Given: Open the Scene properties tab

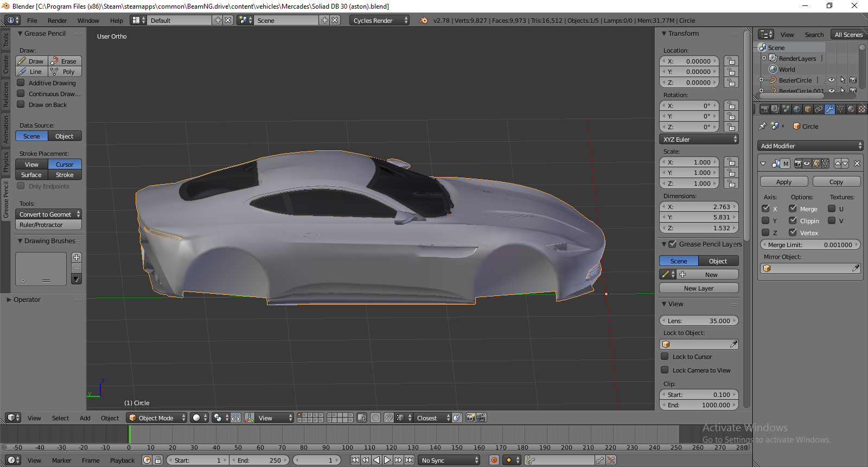Looking at the screenshot, I should [x=786, y=109].
